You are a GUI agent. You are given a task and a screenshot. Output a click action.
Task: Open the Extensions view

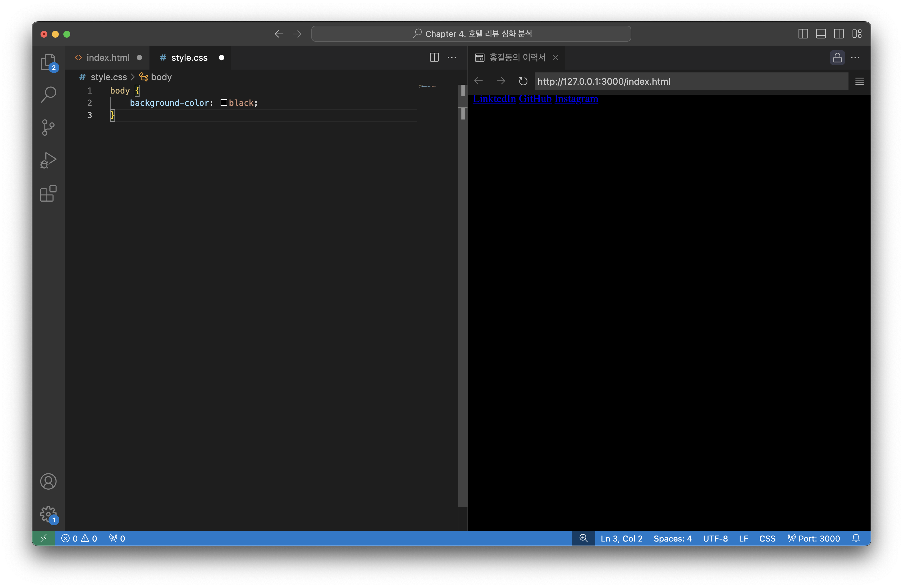(48, 194)
